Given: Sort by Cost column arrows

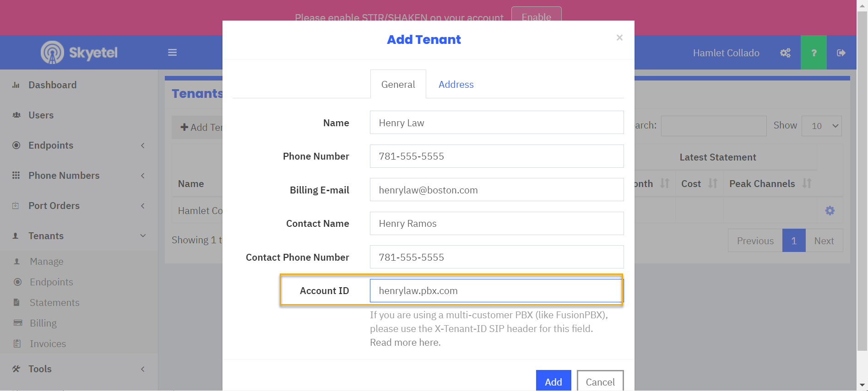Looking at the screenshot, I should click(712, 183).
